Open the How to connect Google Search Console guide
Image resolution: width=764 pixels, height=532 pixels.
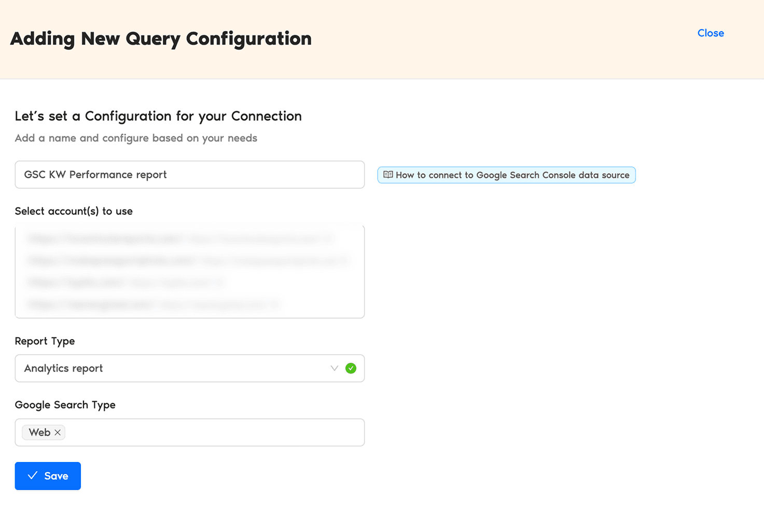[x=506, y=175]
